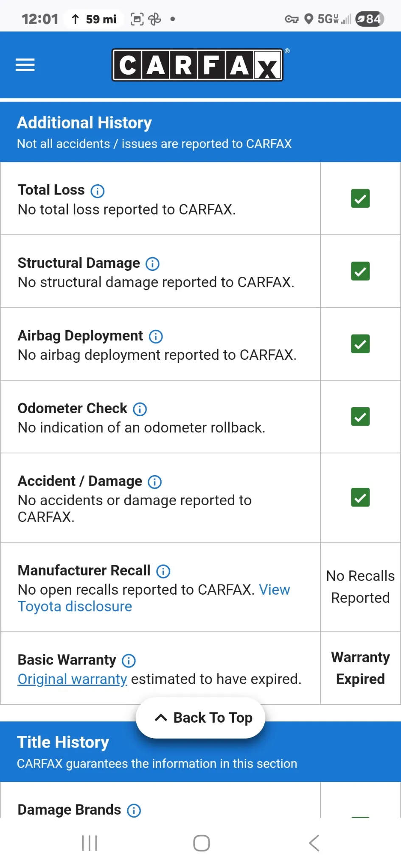Open Android recent apps button
The height and width of the screenshot is (868, 401).
pos(90,843)
